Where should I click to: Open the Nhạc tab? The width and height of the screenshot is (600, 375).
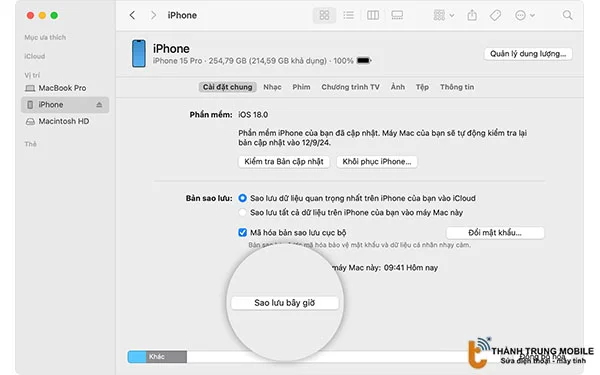coord(272,87)
